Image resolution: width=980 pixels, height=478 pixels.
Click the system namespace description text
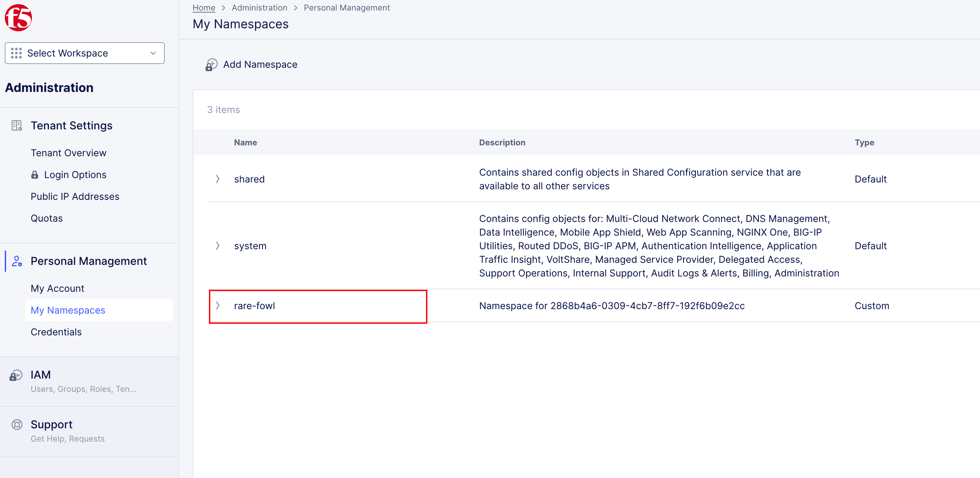[659, 246]
